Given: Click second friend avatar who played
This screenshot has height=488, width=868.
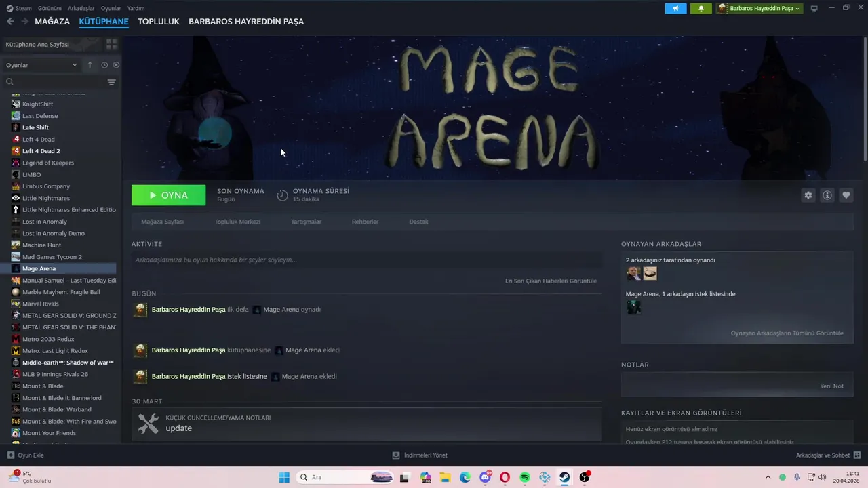Looking at the screenshot, I should click(x=650, y=273).
